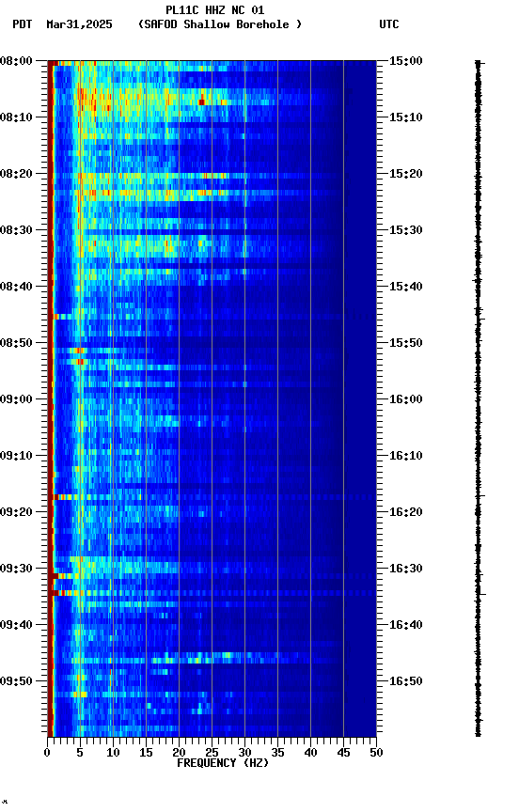Click the '16:20' UTC time label
The image size is (519, 812).
click(406, 512)
